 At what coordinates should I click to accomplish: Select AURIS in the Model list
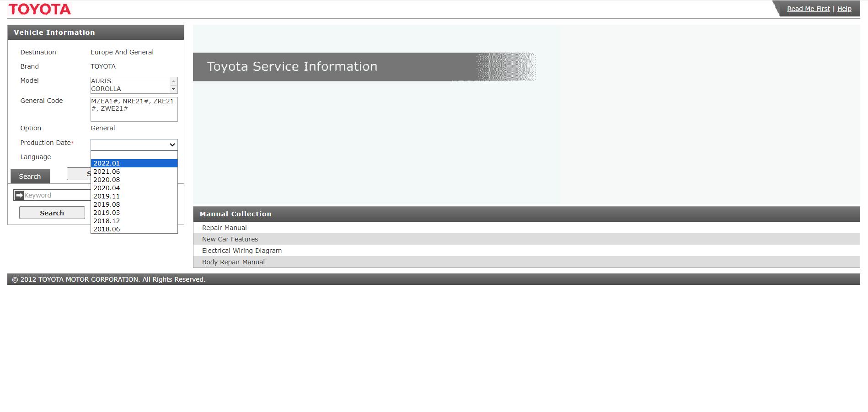click(101, 81)
